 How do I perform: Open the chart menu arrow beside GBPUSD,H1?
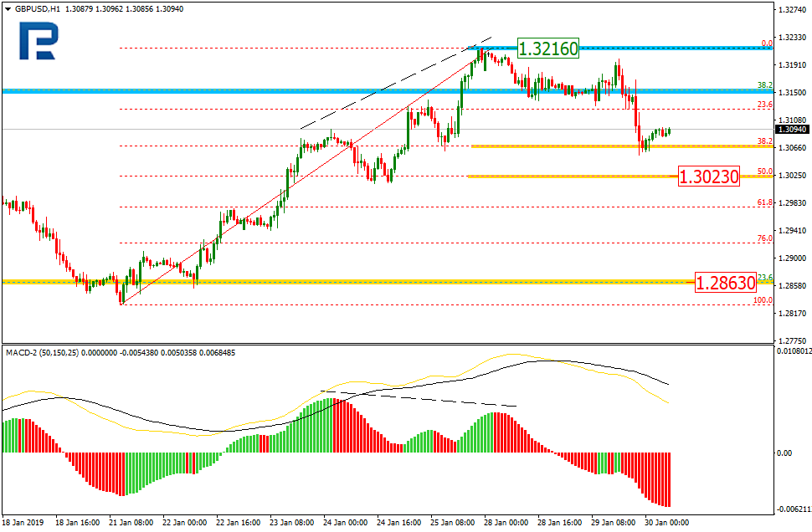coord(8,9)
